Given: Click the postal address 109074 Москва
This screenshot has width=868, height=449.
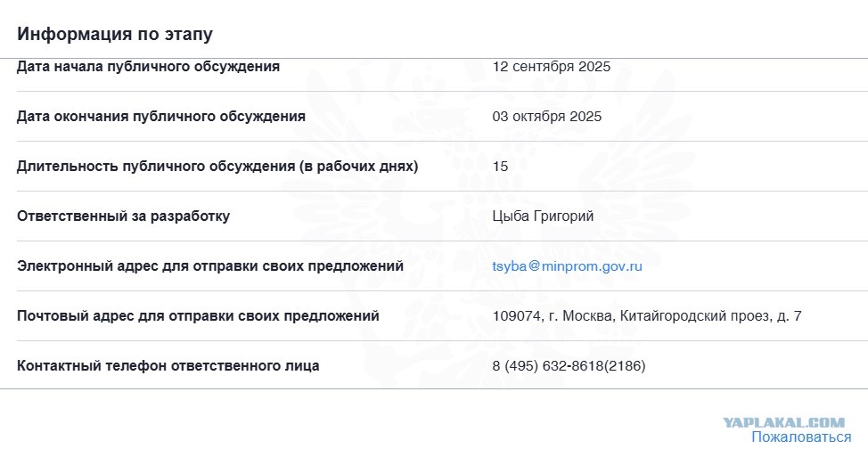Looking at the screenshot, I should (647, 316).
